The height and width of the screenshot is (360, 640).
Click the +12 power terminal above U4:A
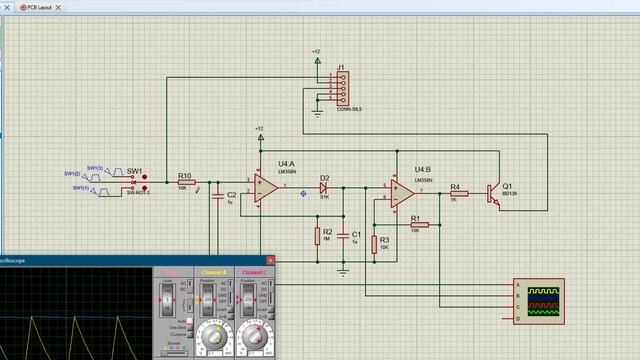pos(261,138)
